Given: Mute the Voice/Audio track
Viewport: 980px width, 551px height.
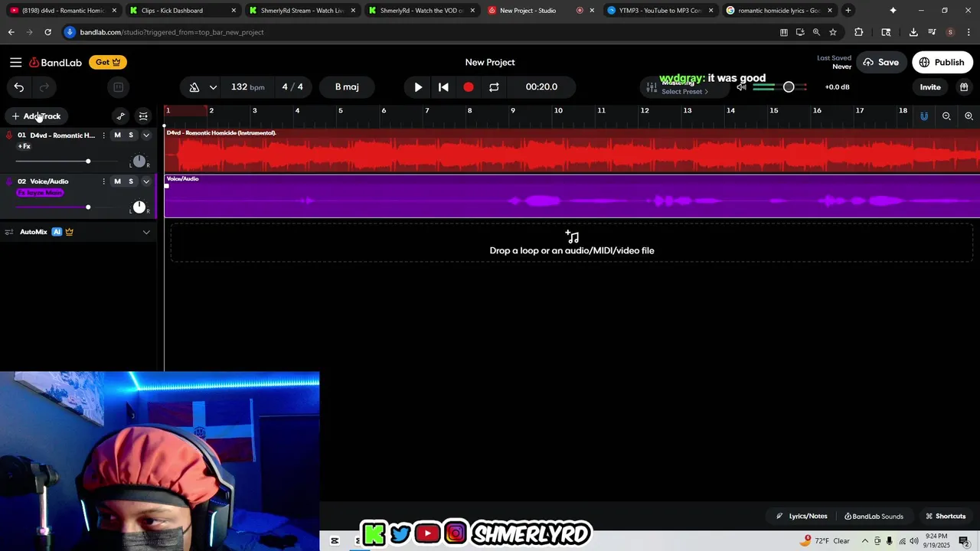Looking at the screenshot, I should pos(117,181).
